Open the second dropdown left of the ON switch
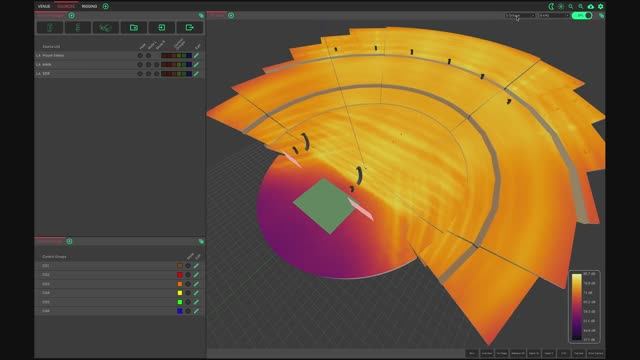Screen dimensions: 640x360 click(x=554, y=16)
